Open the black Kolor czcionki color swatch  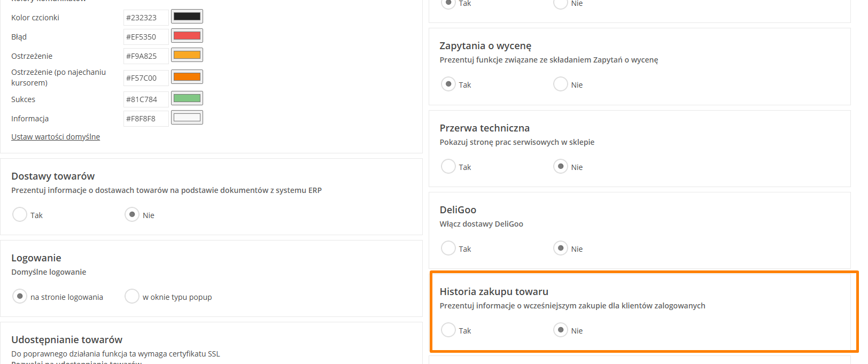point(187,17)
